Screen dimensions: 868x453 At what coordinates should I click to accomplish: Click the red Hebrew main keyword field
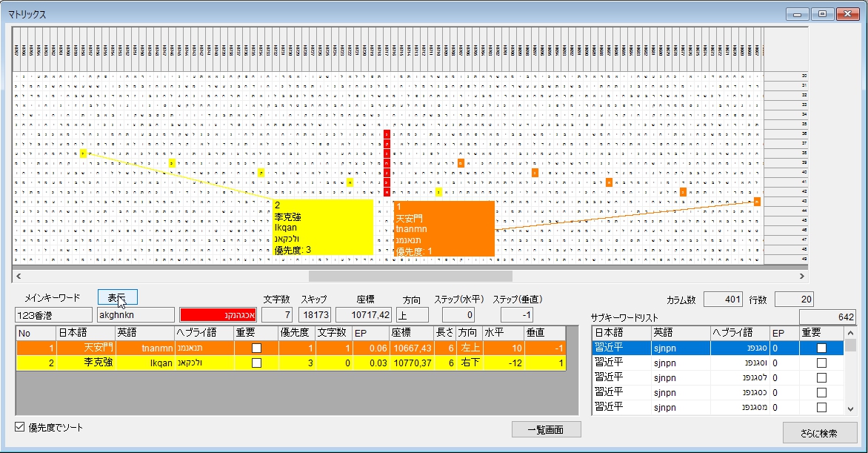pyautogui.click(x=217, y=315)
